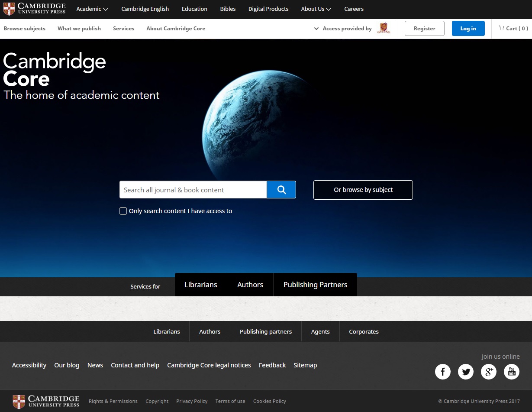Open the What we publish menu
The width and height of the screenshot is (532, 412).
79,28
